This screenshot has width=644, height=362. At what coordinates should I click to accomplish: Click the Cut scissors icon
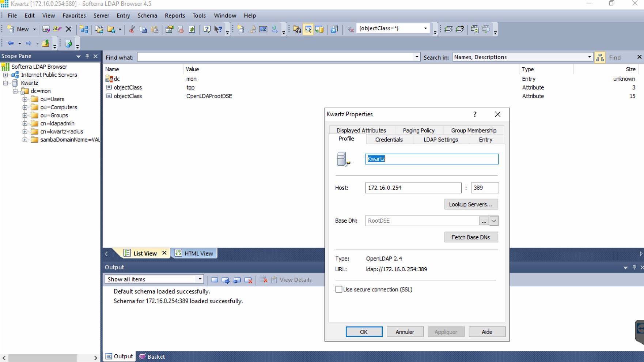click(x=132, y=29)
